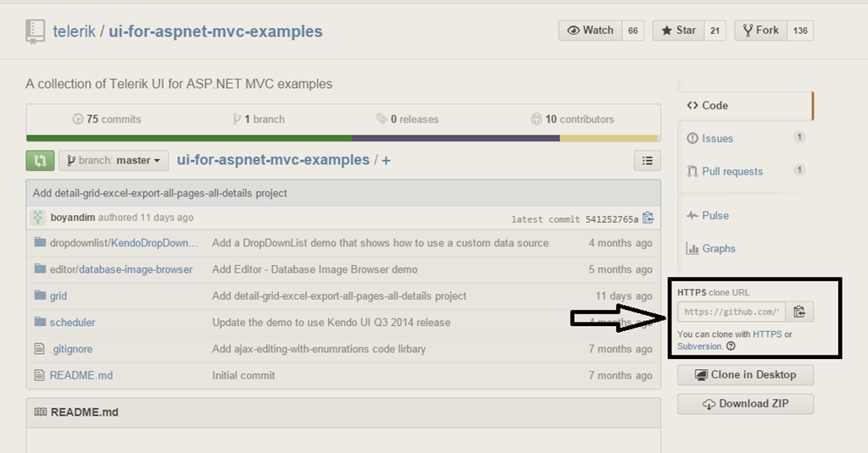The image size is (868, 453).
Task: Click the scheduler folder icon
Action: 40,322
